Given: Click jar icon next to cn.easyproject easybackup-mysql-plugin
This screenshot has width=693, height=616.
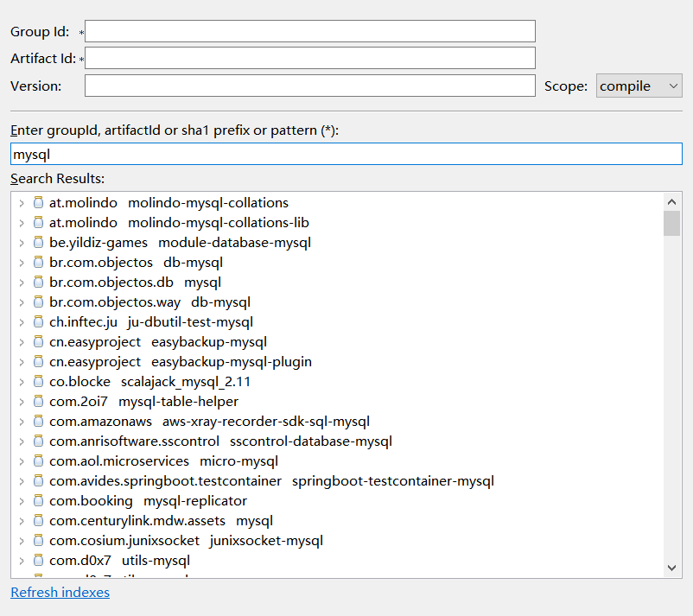Looking at the screenshot, I should pyautogui.click(x=38, y=362).
